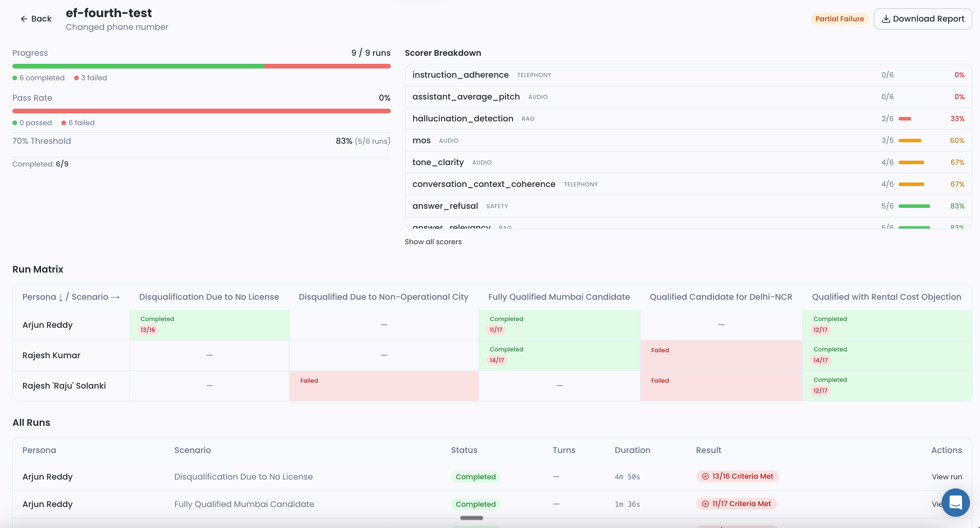This screenshot has width=980, height=528.
Task: Open Rajesh Kumar Mumbai Candidate 14/17 cell
Action: coord(559,355)
